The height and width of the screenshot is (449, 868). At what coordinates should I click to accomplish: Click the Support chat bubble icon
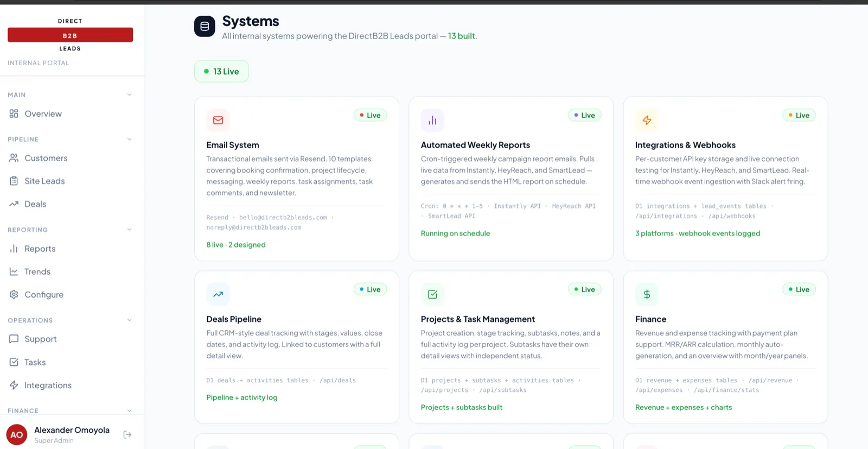[x=14, y=339]
